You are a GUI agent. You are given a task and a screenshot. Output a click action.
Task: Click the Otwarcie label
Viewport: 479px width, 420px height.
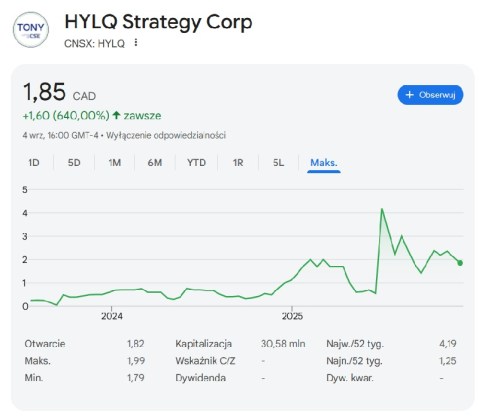pos(45,343)
